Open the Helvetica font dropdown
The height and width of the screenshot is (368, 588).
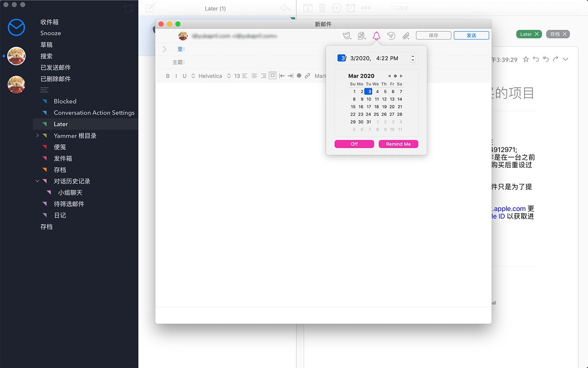(207, 76)
